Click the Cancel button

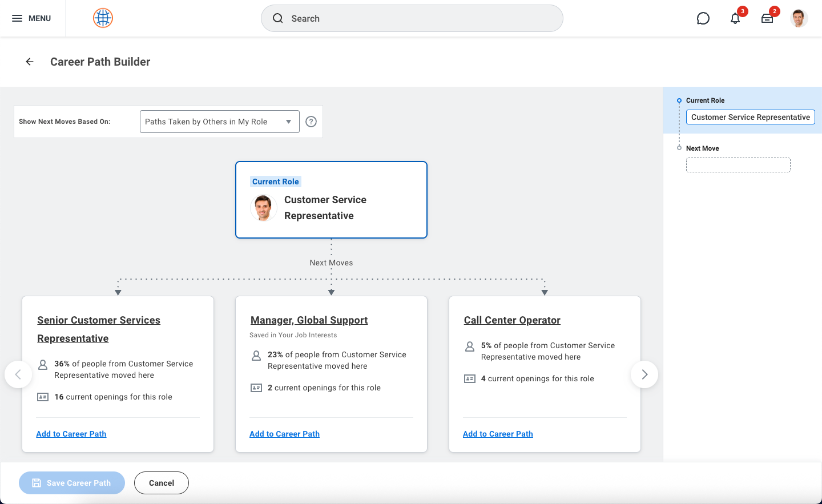tap(162, 483)
